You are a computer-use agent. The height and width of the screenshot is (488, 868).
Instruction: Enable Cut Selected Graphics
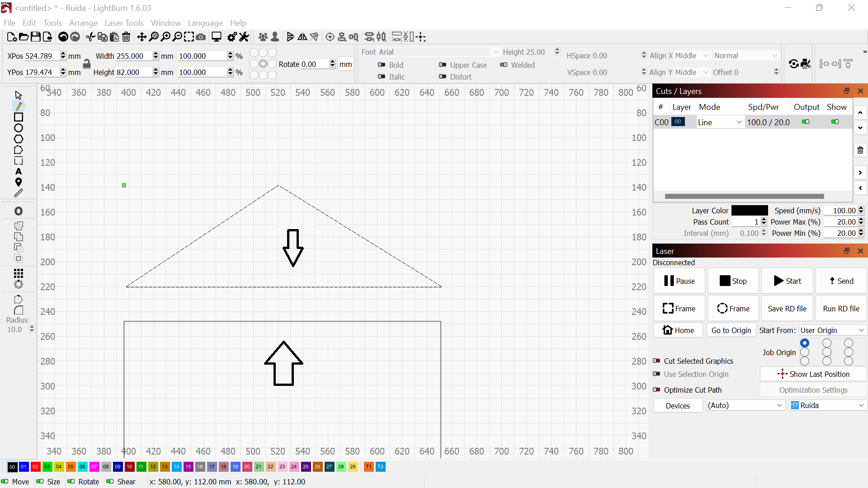[x=657, y=361]
